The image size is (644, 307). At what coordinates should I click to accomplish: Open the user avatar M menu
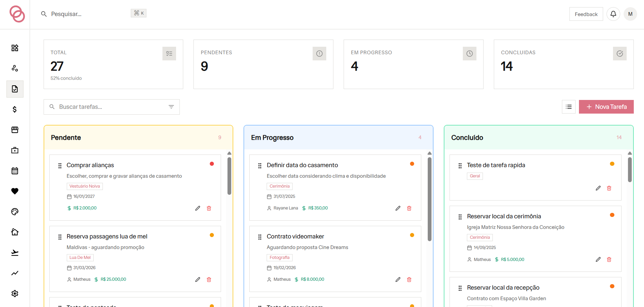pos(630,14)
